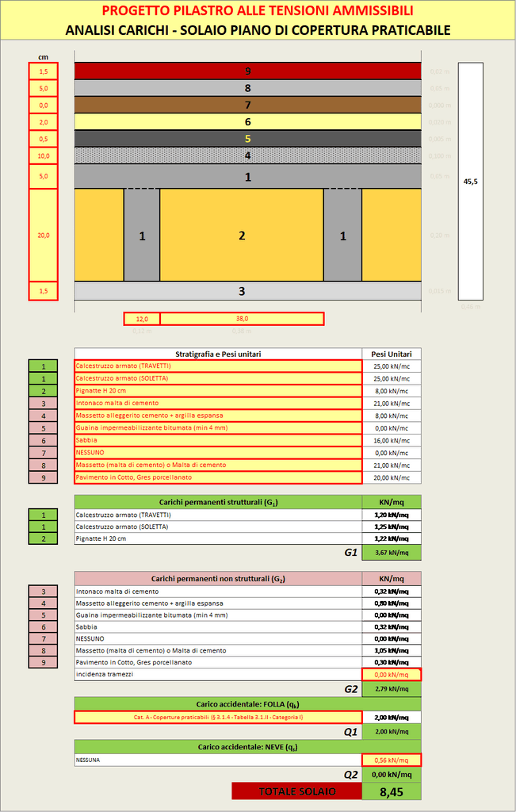The width and height of the screenshot is (516, 812).
Task: Click the Stratigrafia e Pesi unitari header
Action: coord(218,354)
